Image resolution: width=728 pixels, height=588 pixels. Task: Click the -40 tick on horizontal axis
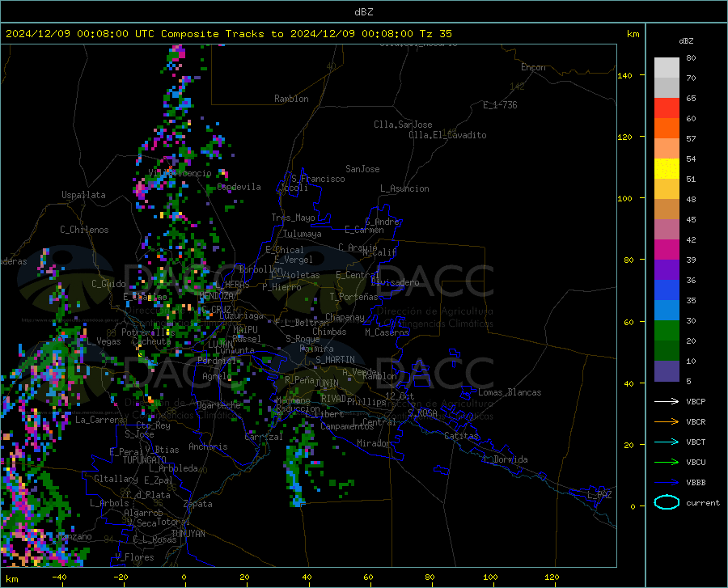pos(59,577)
